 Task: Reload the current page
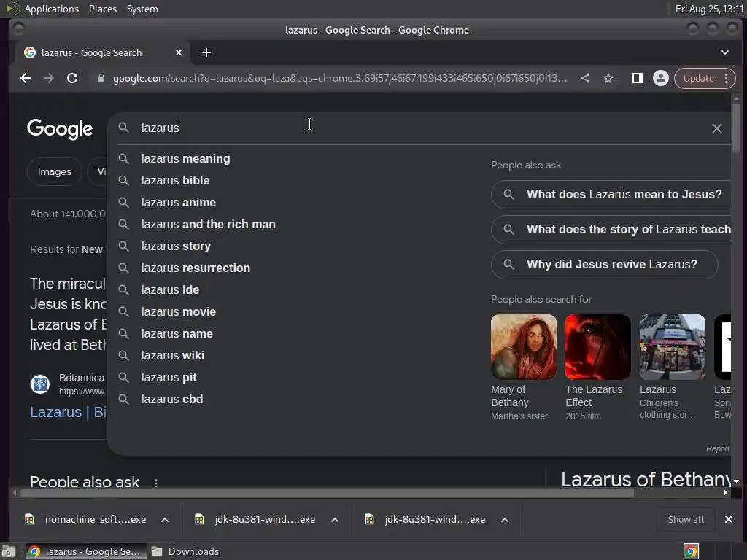72,78
